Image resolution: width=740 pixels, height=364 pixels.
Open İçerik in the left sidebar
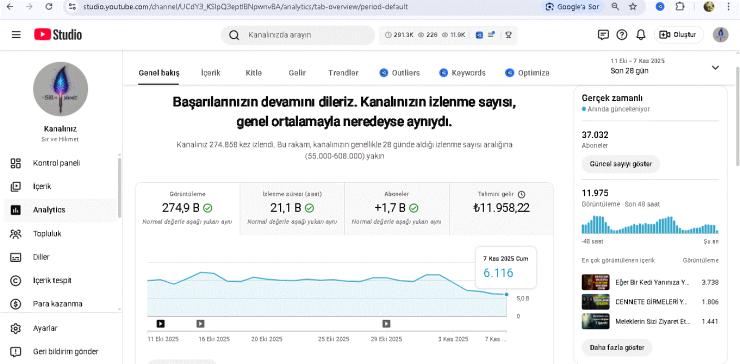tap(60, 186)
